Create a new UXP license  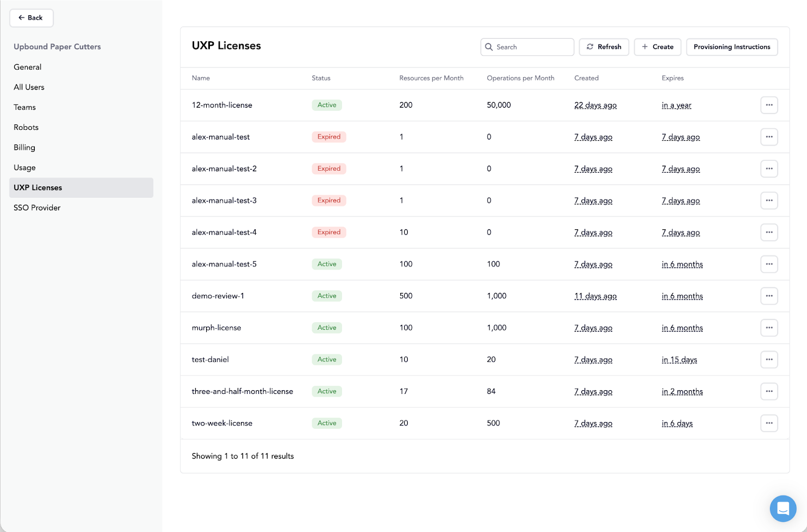click(x=657, y=47)
